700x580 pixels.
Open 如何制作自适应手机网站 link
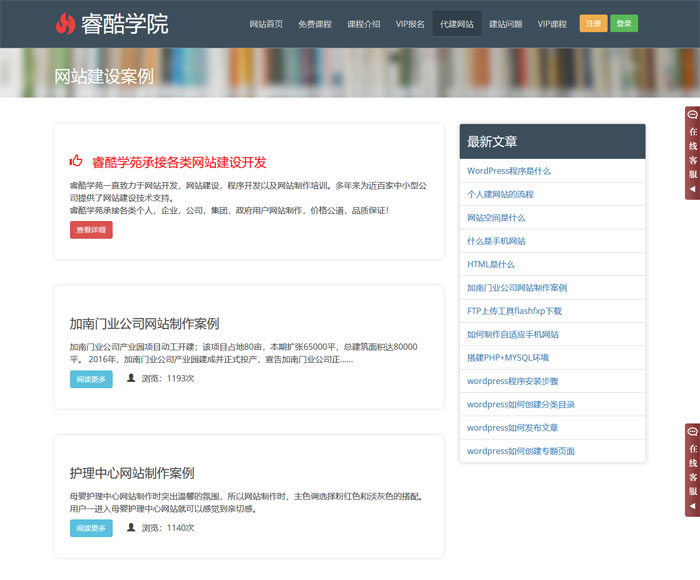pyautogui.click(x=512, y=334)
